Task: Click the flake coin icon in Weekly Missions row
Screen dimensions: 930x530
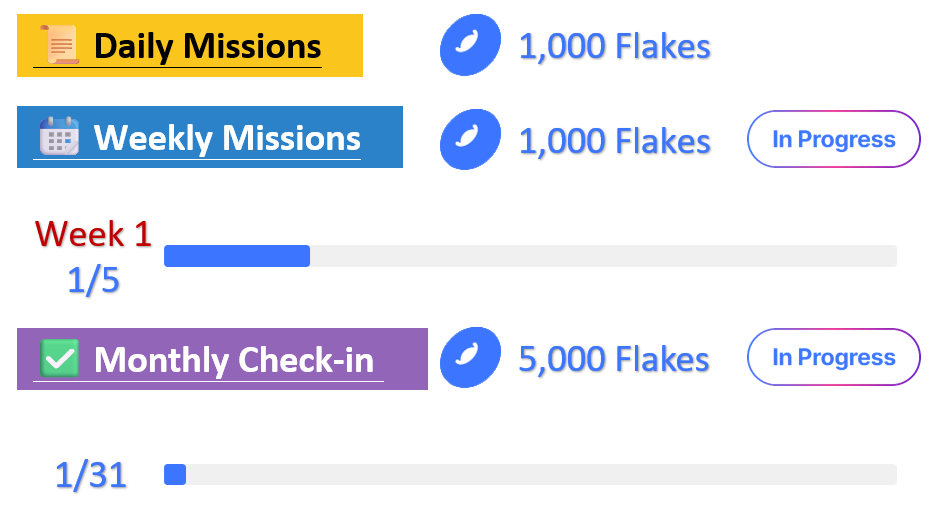Action: tap(470, 139)
